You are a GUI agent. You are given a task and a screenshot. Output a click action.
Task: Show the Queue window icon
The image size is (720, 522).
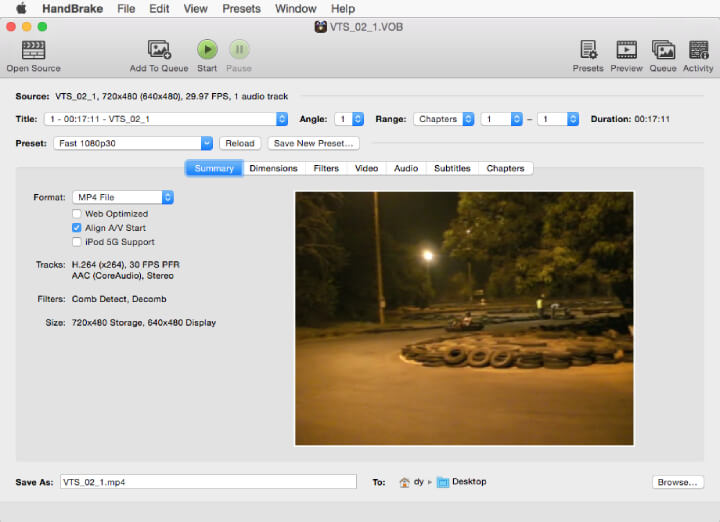(663, 49)
